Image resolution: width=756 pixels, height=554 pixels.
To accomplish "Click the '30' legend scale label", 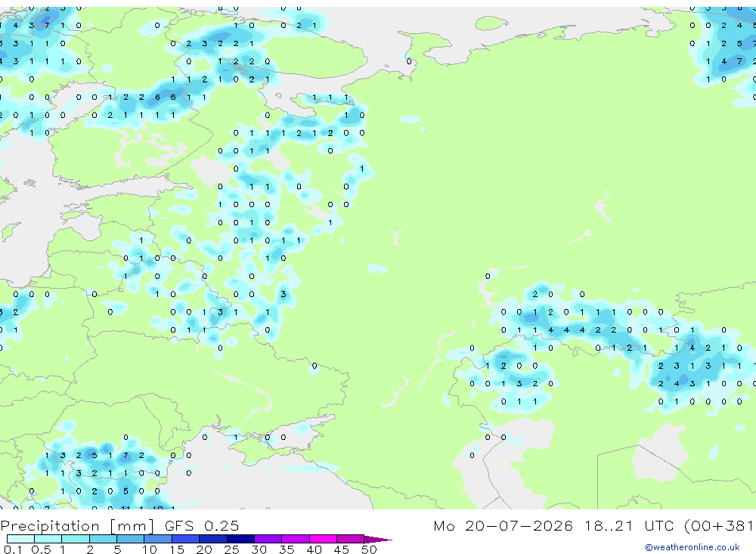I will click(x=259, y=549).
